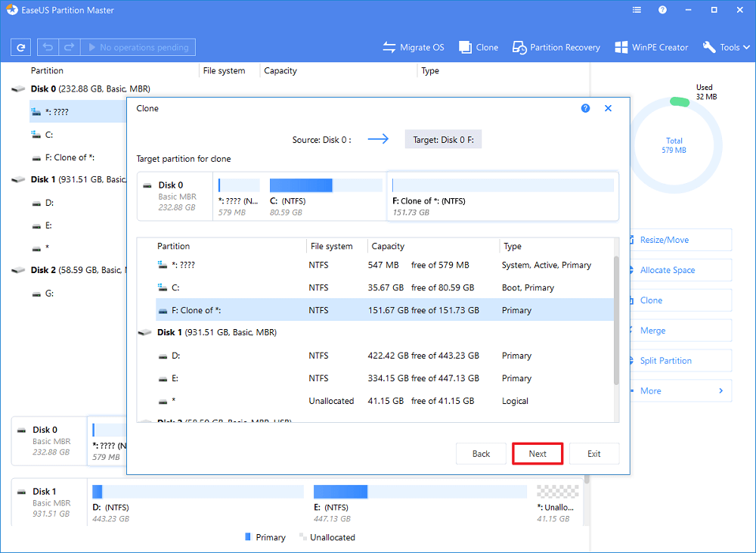
Task: Open the hamburger menu in the title bar
Action: (637, 10)
